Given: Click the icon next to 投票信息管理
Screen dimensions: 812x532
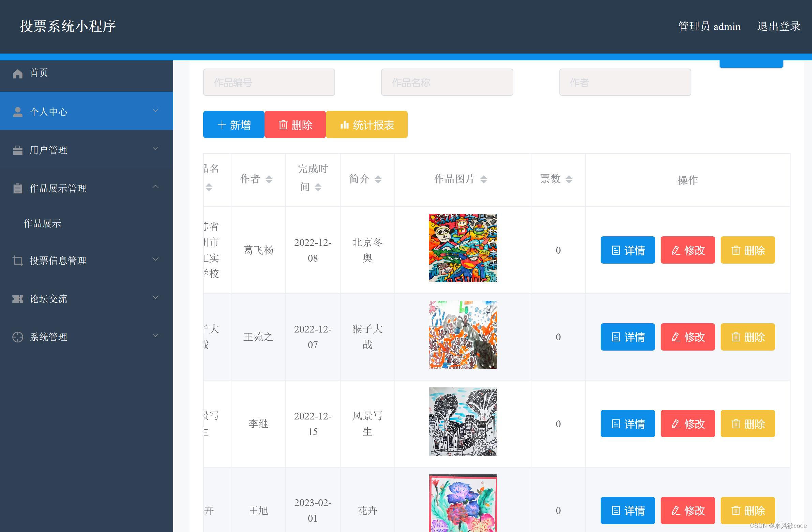Looking at the screenshot, I should click(18, 261).
